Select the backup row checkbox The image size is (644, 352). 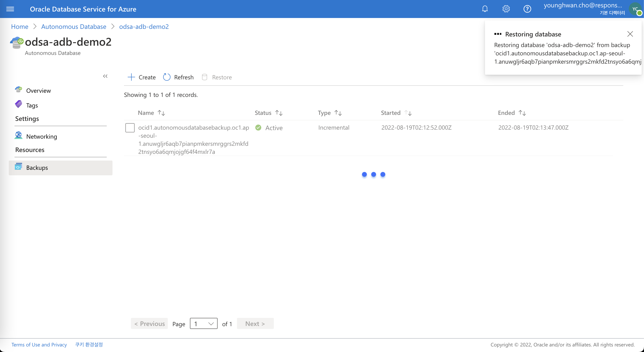pos(130,128)
